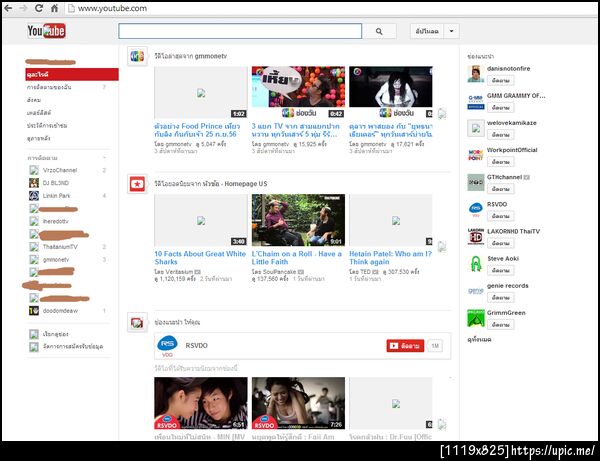Viewport: 600px width, 461px height.
Task: Click the magnifier search button
Action: tap(379, 31)
